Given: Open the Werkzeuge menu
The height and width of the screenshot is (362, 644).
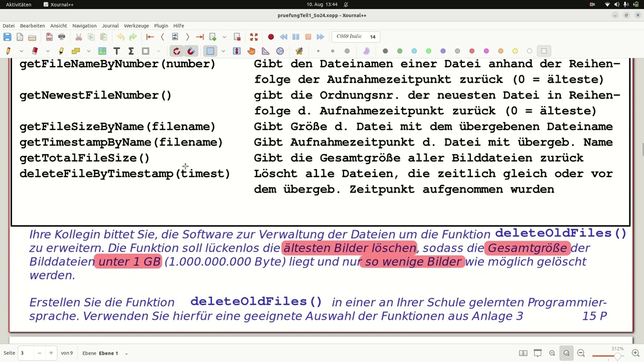Looking at the screenshot, I should coord(136,26).
